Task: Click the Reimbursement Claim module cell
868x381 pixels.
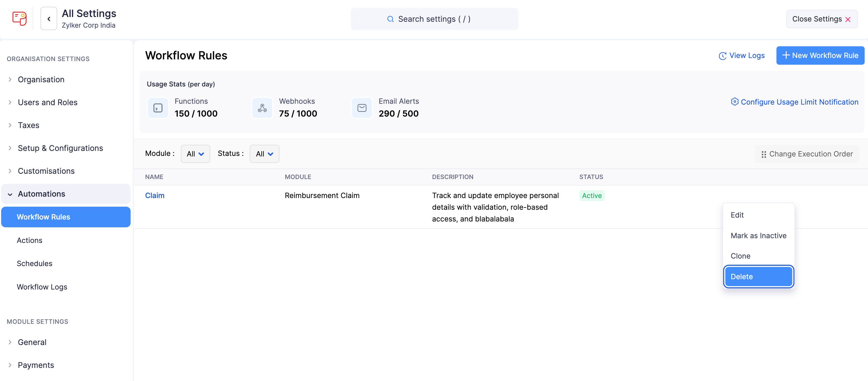Action: [x=322, y=196]
